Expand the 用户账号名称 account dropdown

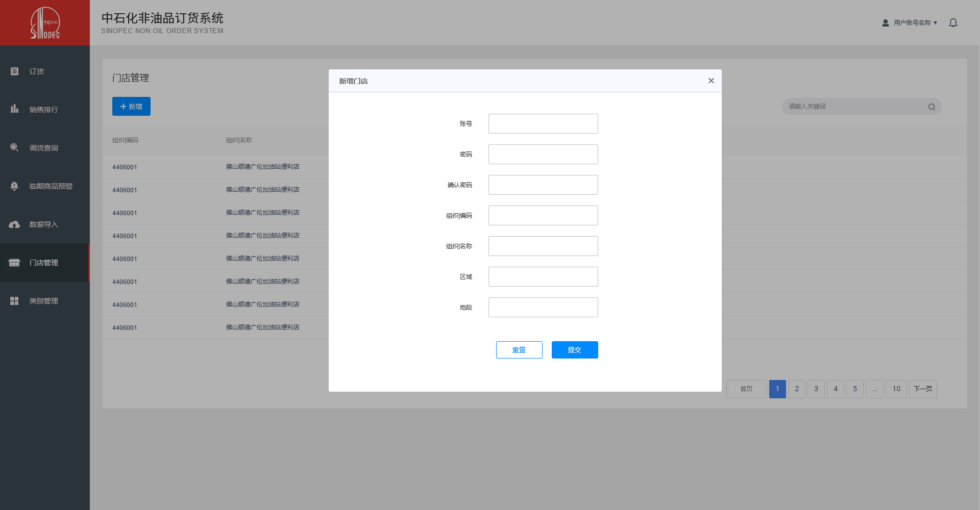click(x=910, y=23)
